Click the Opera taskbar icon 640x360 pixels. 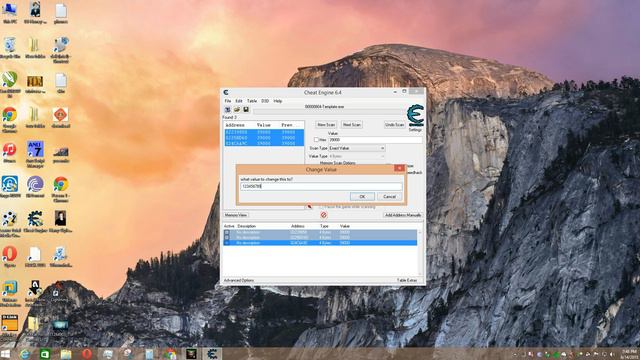[87, 354]
